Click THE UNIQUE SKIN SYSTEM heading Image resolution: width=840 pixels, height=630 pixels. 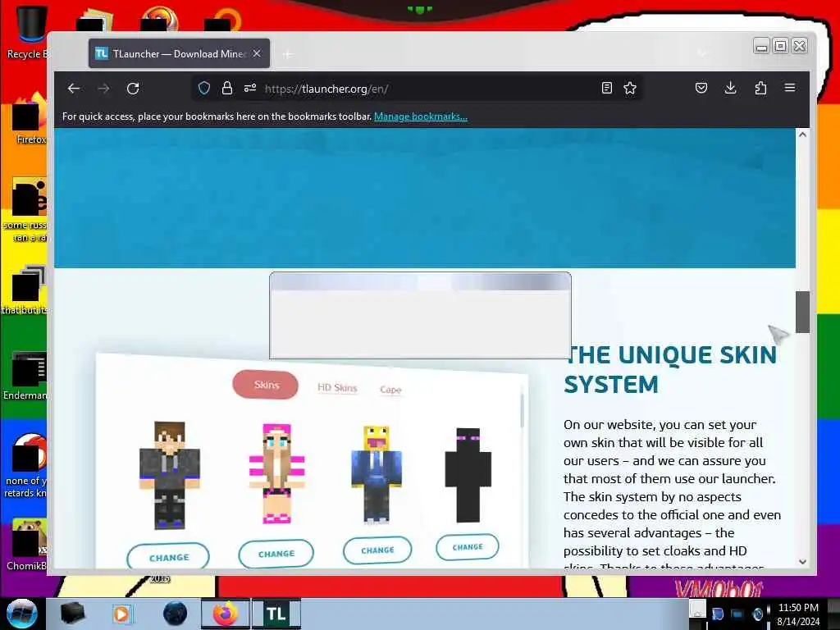(669, 370)
